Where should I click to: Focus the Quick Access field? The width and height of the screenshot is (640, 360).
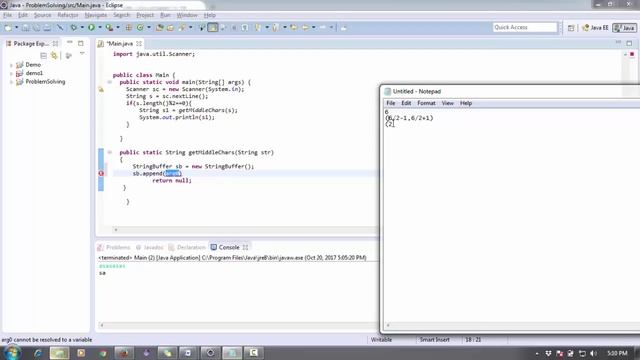tap(524, 27)
